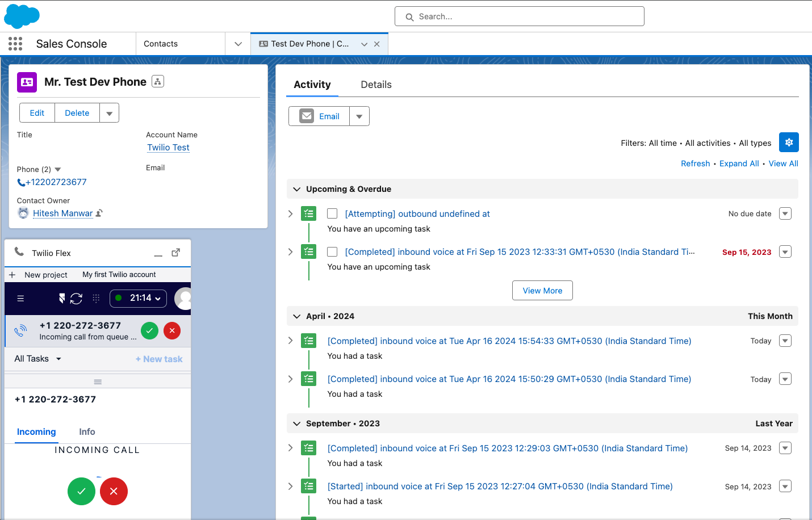Accept the call in the task list row
This screenshot has height=520, width=812.
pos(149,331)
